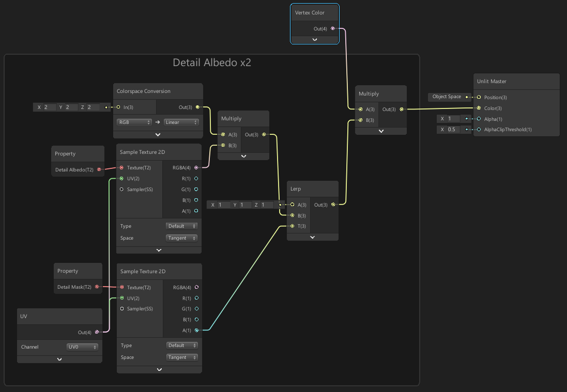Collapse the Lerp node using its bottom chevron
This screenshot has height=392, width=567.
coord(312,237)
